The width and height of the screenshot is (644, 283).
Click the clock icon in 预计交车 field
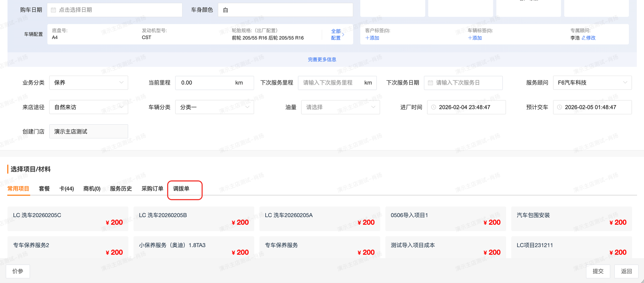559,107
